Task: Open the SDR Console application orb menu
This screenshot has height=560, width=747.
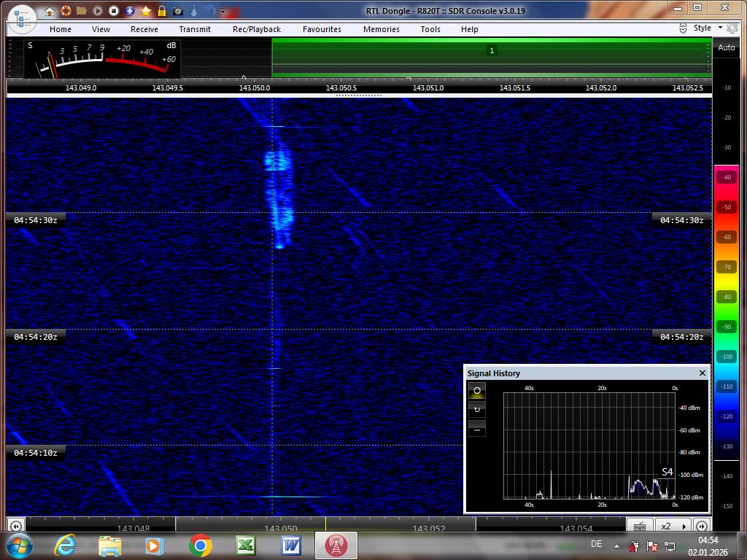Action: (x=22, y=20)
